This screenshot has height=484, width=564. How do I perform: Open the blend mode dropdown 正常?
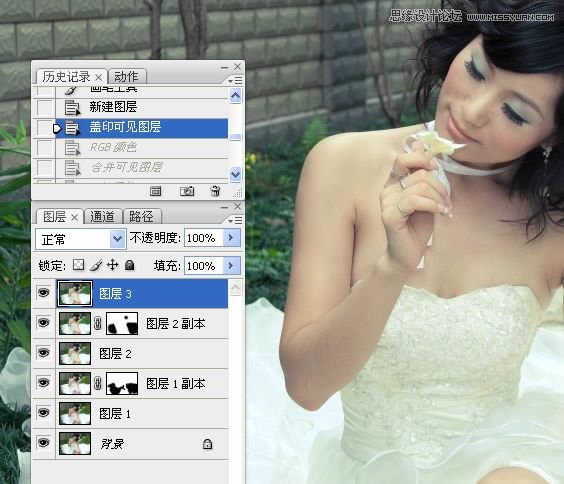pos(81,239)
